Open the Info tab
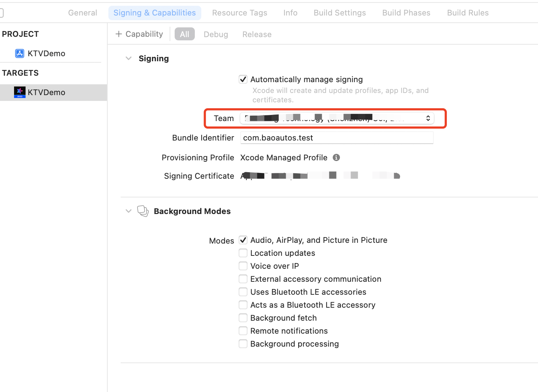The image size is (538, 392). 290,13
